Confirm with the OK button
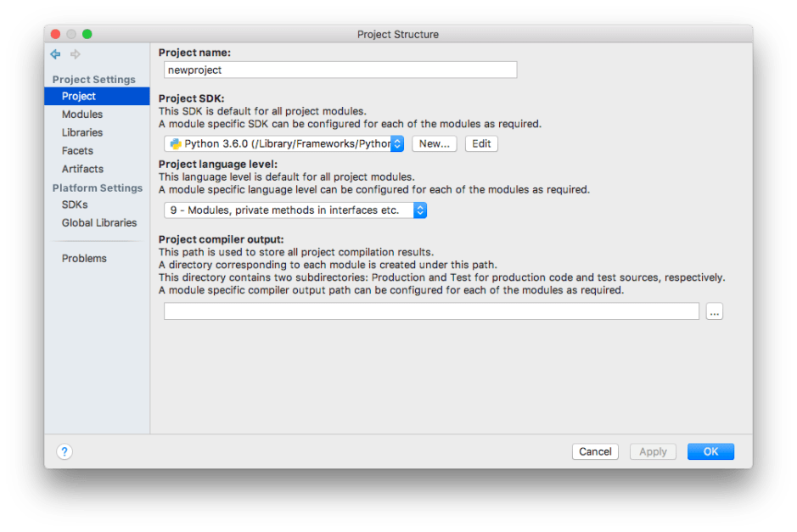The image size is (797, 532). coord(710,452)
